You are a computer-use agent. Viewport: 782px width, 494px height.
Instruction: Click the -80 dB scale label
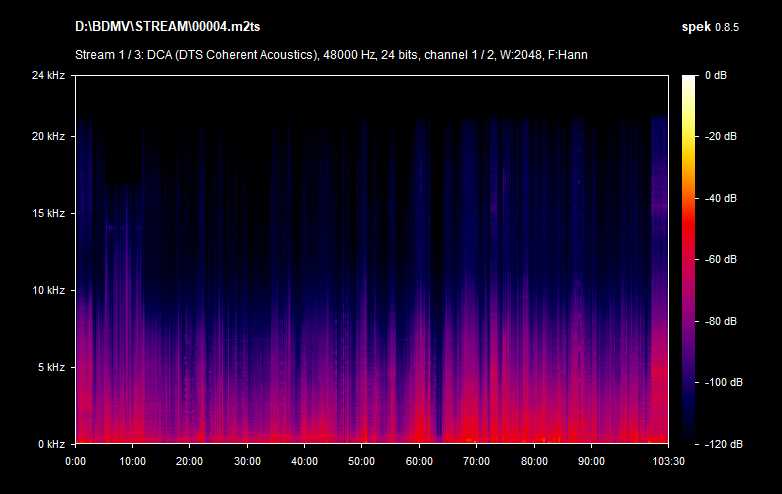coord(720,321)
